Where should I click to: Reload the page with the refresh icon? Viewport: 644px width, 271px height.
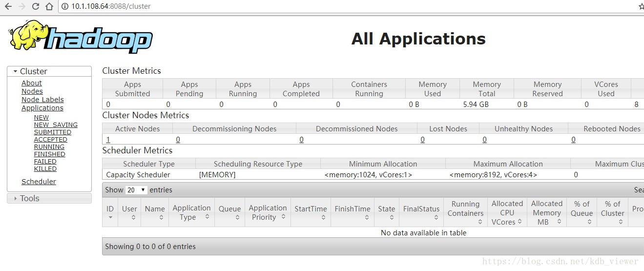(35, 6)
